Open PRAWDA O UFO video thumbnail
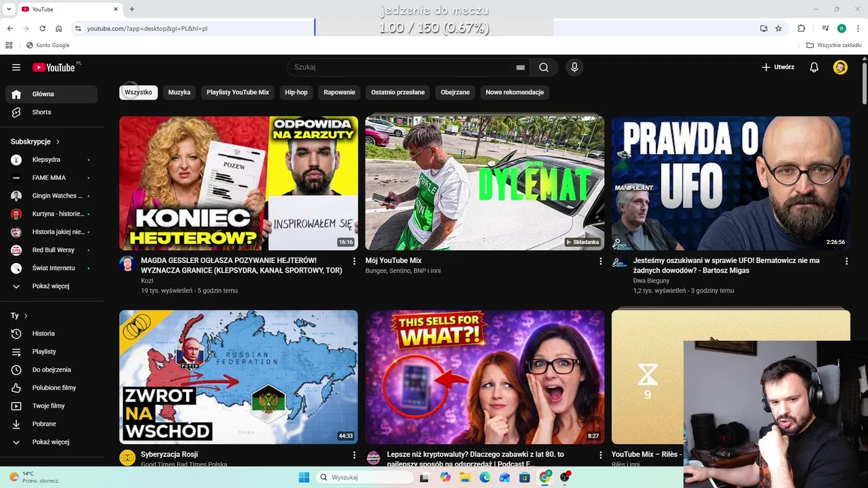The width and height of the screenshot is (868, 488). tap(731, 183)
